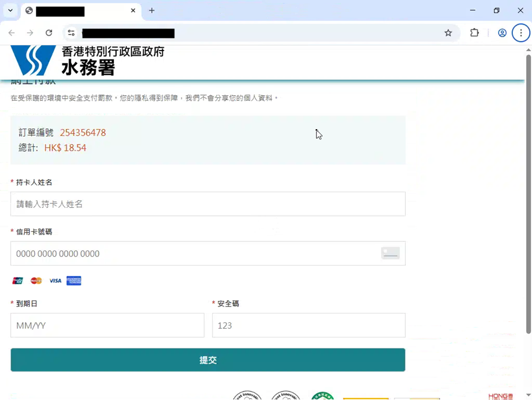Reload the current page

tap(49, 33)
